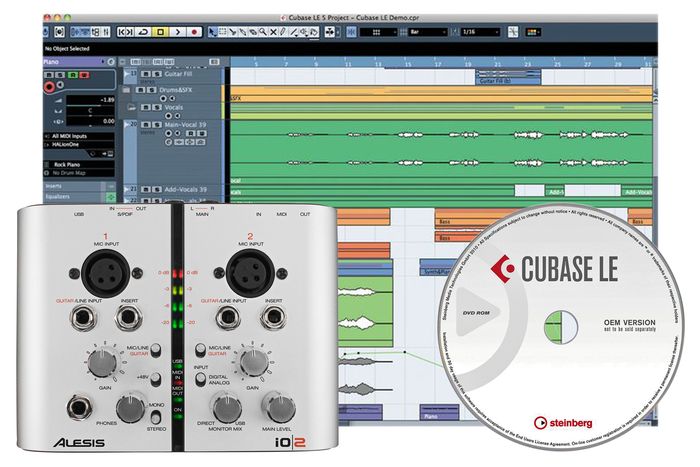Select the Zoom magnifier tool
This screenshot has width=700, height=467.
263,32
